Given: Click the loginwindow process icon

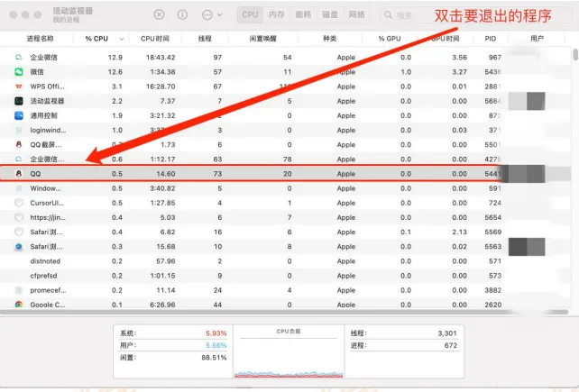Looking at the screenshot, I should (x=18, y=131).
